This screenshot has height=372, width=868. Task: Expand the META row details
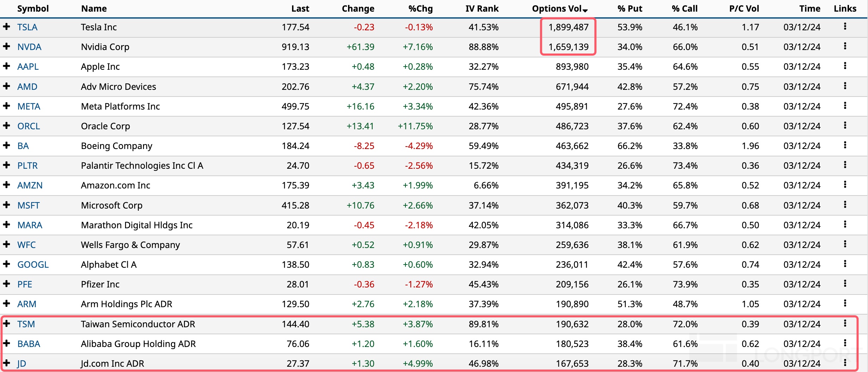[x=6, y=106]
